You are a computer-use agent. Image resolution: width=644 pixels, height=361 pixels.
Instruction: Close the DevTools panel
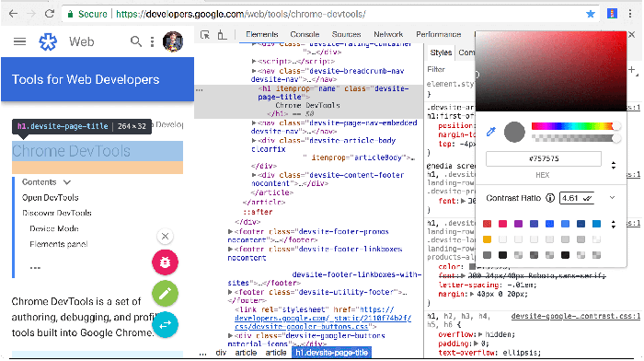tap(633, 35)
